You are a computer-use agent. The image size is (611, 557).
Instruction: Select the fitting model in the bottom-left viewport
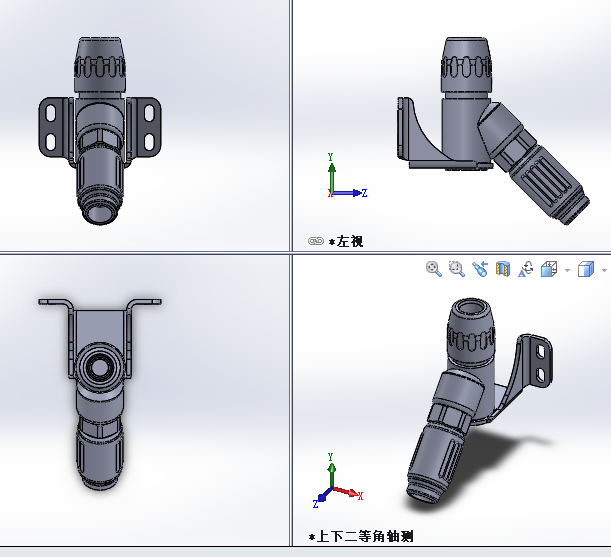pos(100,394)
